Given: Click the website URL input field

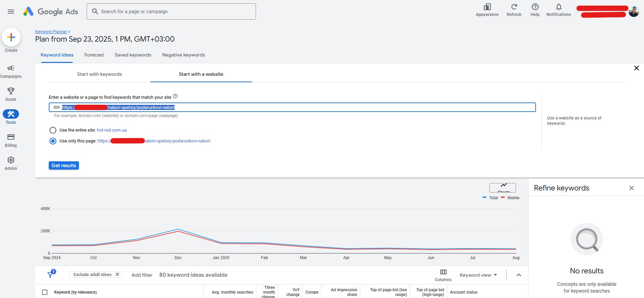Looking at the screenshot, I should [339, 108].
